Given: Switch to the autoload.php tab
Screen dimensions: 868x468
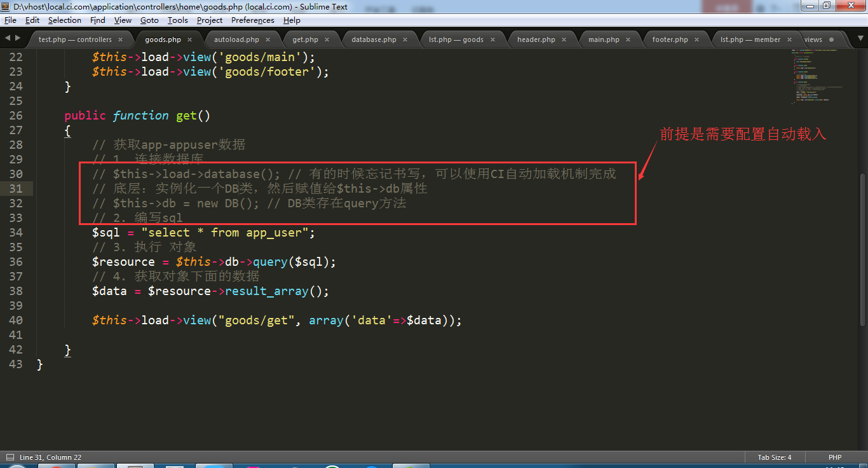Looking at the screenshot, I should click(236, 39).
